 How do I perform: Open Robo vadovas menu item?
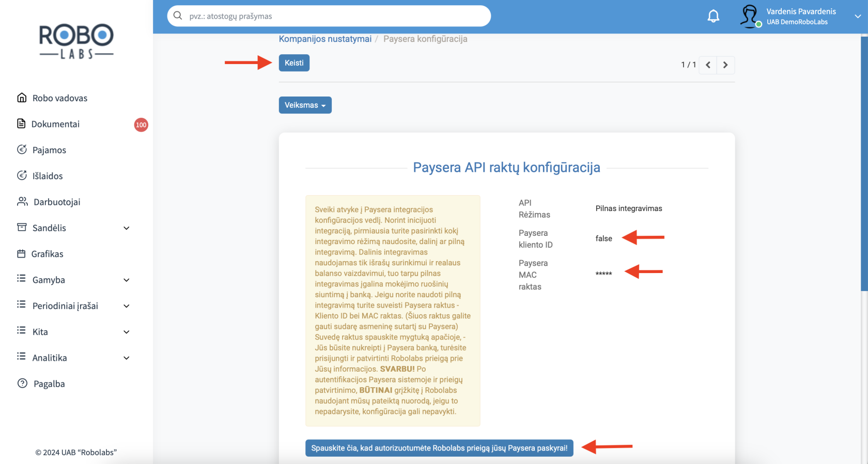tap(60, 98)
